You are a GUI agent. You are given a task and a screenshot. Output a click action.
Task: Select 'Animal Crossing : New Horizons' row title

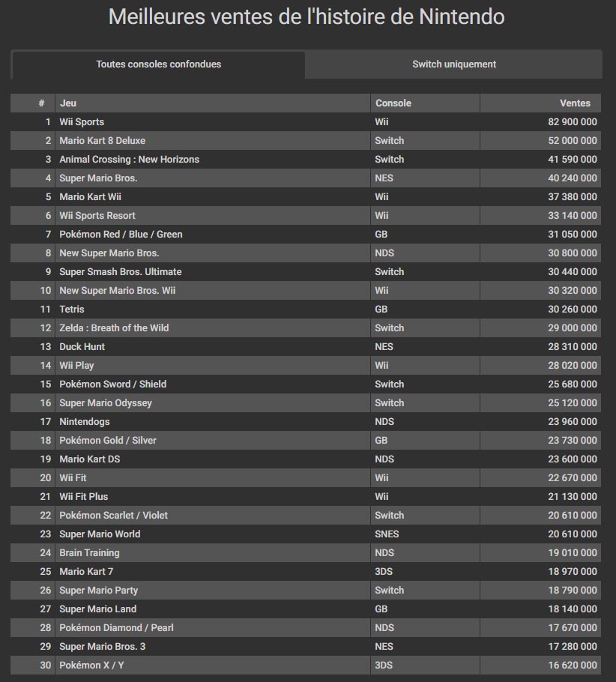pyautogui.click(x=129, y=159)
